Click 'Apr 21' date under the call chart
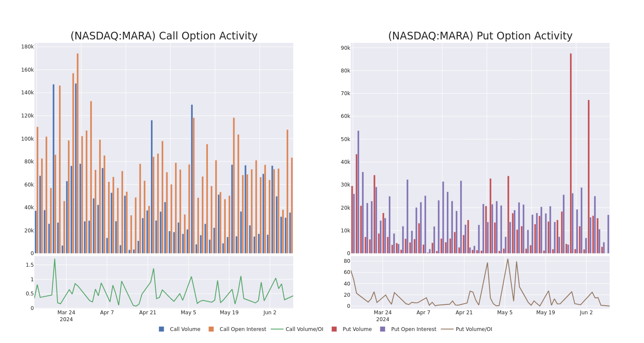 pos(148,313)
